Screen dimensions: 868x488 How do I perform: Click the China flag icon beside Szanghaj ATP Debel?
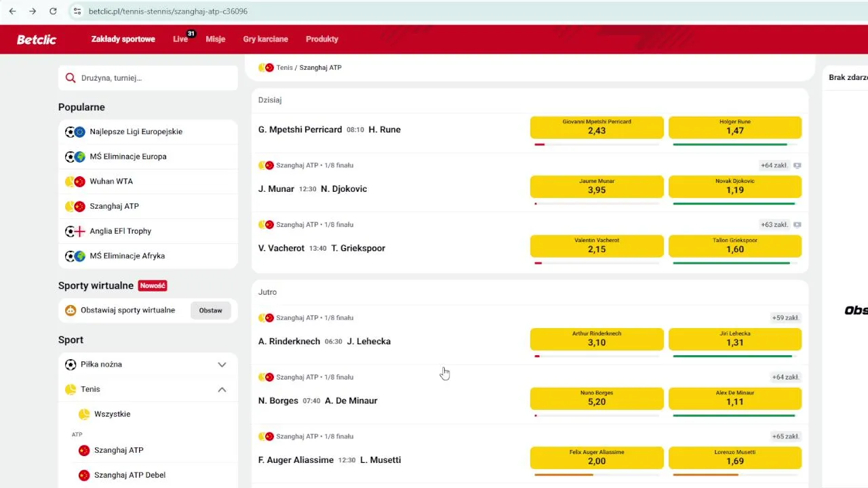[x=84, y=475]
